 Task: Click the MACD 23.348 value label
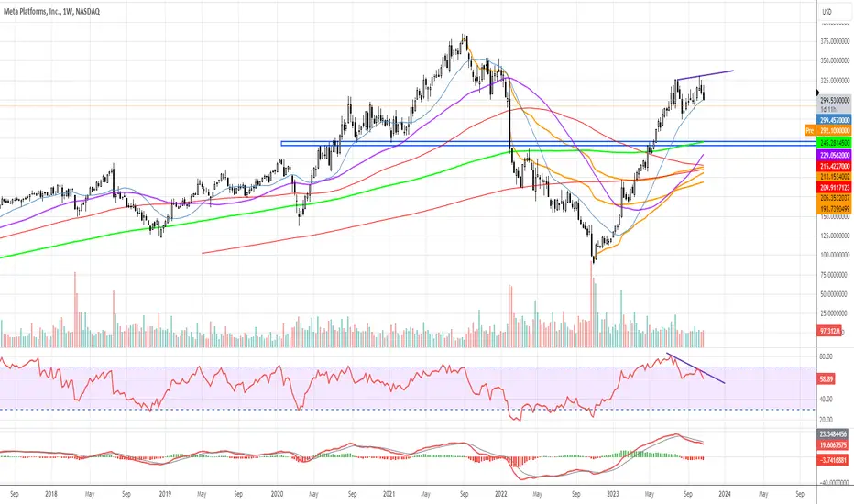coord(833,434)
